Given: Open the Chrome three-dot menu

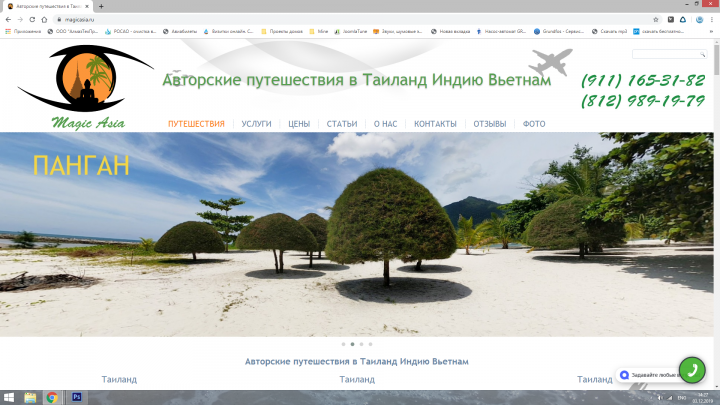Looking at the screenshot, I should (x=712, y=20).
